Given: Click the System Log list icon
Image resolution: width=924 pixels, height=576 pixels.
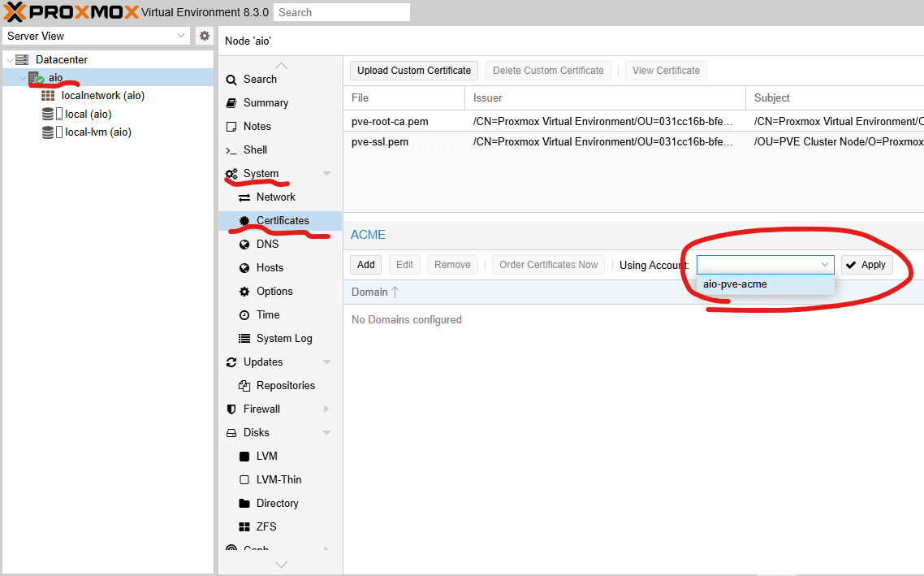Looking at the screenshot, I should (244, 339).
